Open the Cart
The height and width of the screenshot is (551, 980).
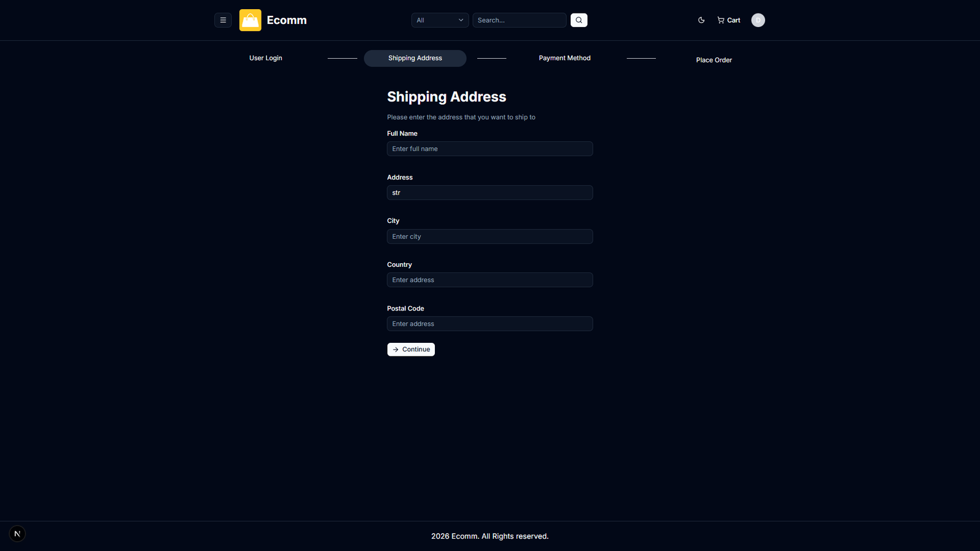tap(729, 20)
